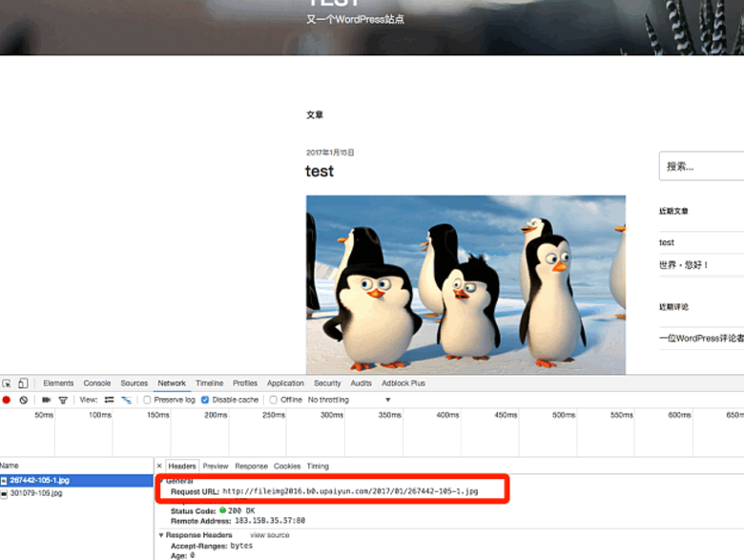Open the No throttling dropdown
Image resolution: width=744 pixels, height=560 pixels.
point(349,400)
